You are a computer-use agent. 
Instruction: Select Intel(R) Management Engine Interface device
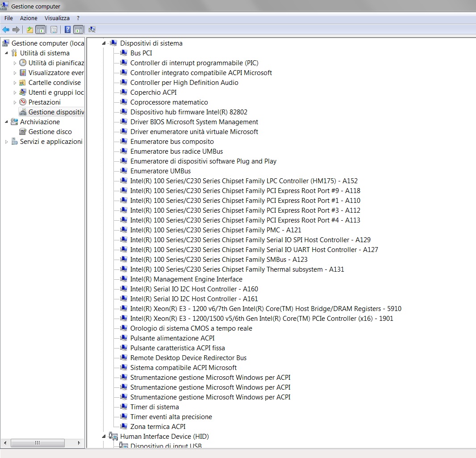(186, 279)
